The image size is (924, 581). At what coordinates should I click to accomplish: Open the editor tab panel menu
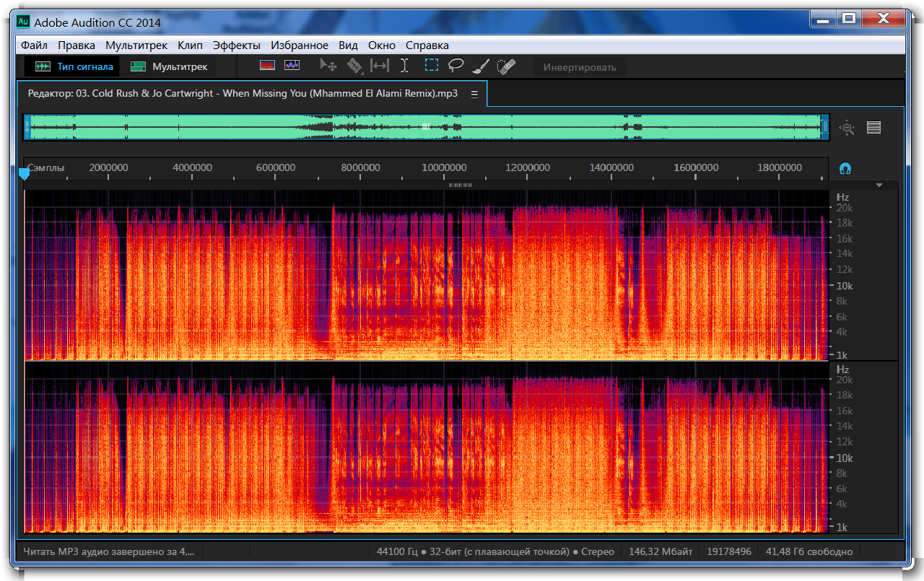[474, 94]
